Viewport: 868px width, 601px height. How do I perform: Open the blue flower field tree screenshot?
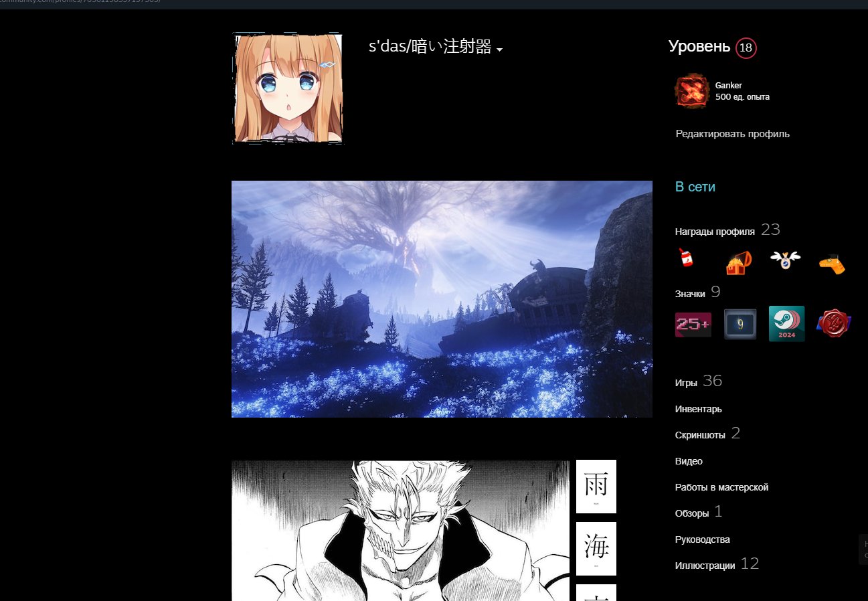pyautogui.click(x=442, y=299)
